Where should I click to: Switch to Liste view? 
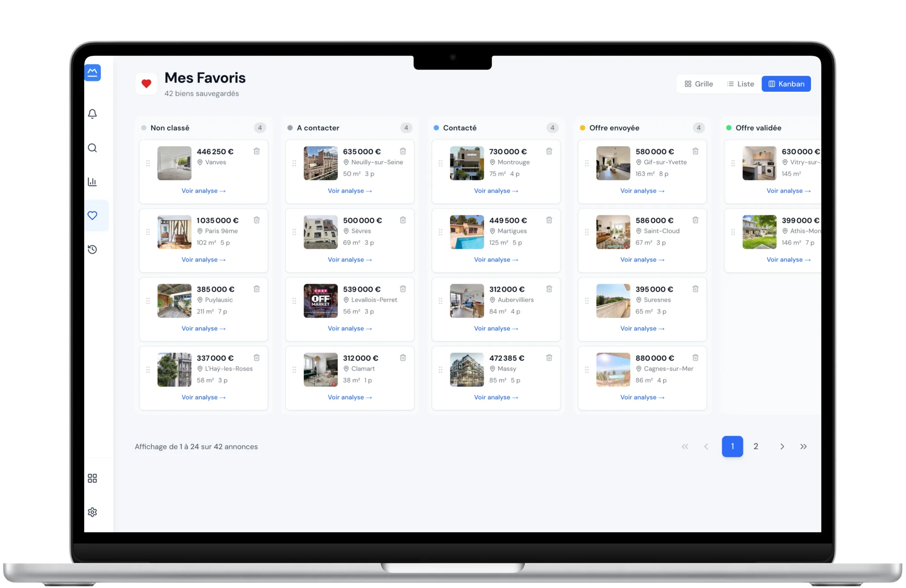[x=741, y=84]
